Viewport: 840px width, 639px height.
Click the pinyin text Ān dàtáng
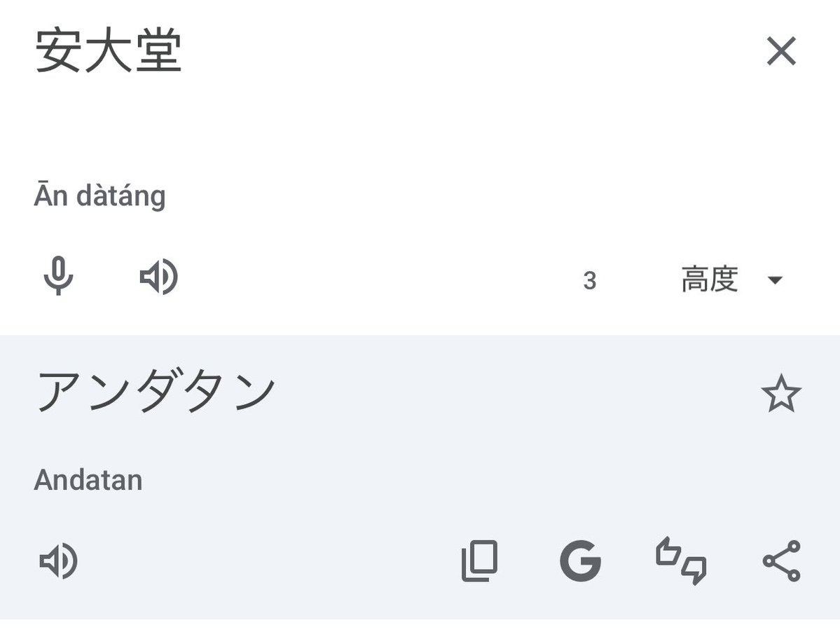pyautogui.click(x=99, y=195)
